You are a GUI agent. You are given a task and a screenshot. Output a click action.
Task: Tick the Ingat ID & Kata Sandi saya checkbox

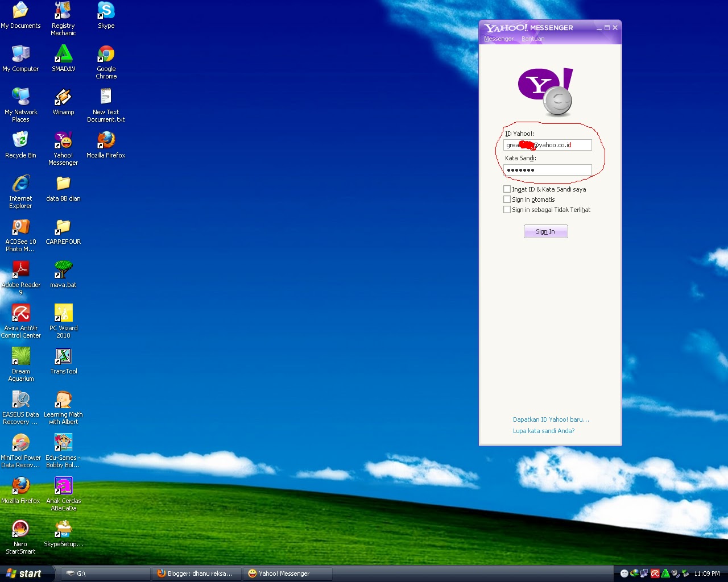point(507,189)
